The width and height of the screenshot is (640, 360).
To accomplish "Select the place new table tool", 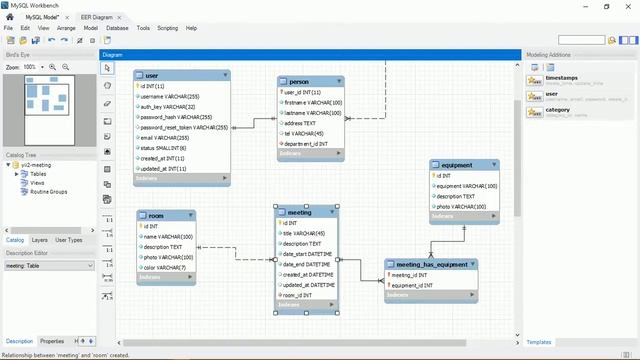I will coord(107,169).
